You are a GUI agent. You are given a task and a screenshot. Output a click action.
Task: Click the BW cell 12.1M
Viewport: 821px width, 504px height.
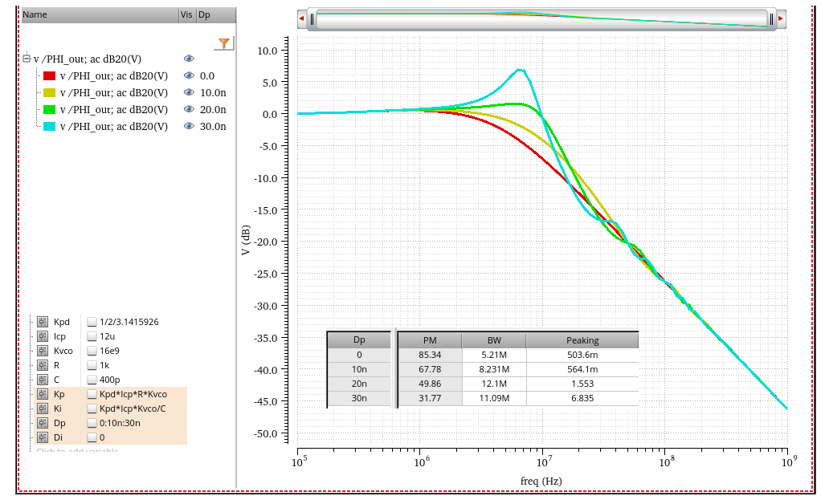click(x=494, y=384)
